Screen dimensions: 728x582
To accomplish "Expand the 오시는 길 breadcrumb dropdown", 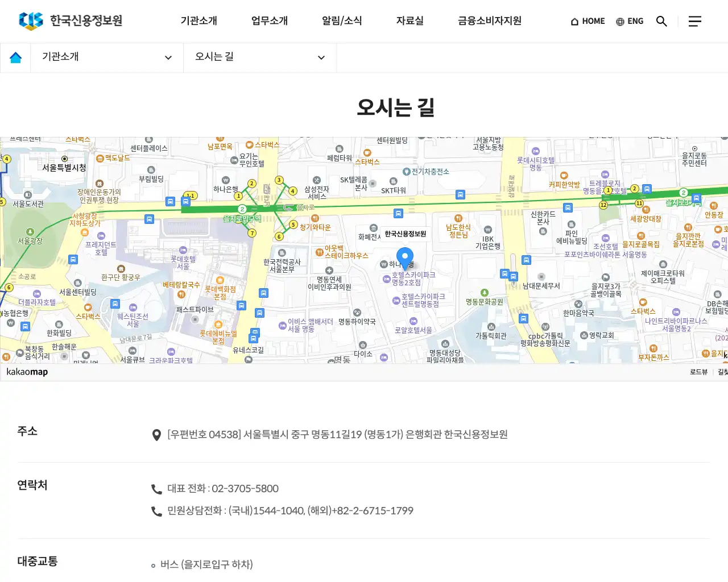I will pyautogui.click(x=259, y=57).
